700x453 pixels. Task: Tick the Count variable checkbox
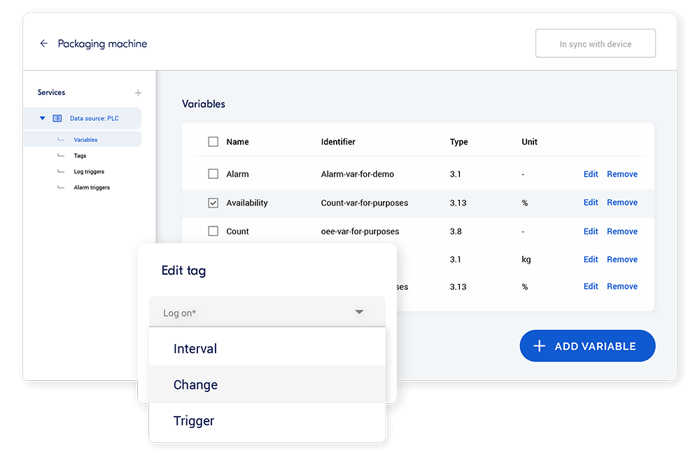213,231
